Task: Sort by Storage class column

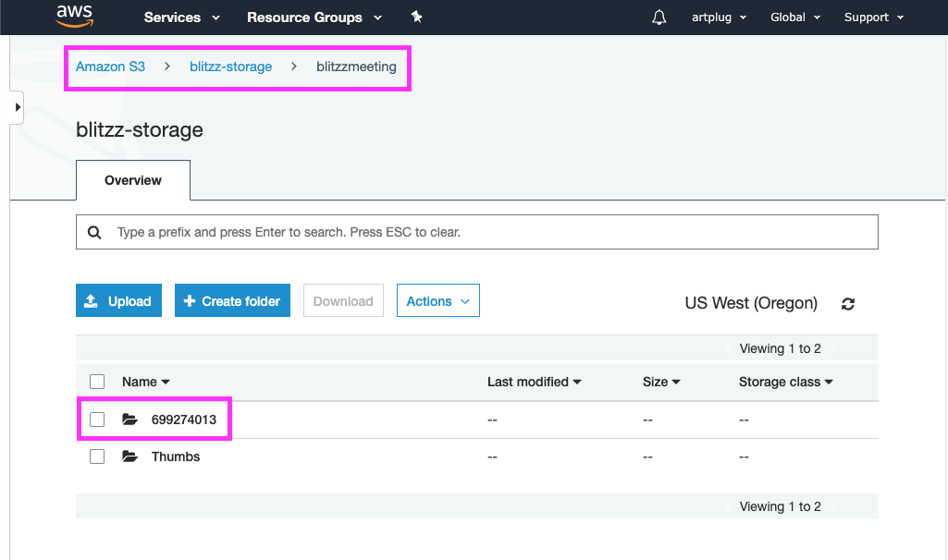Action: (785, 382)
